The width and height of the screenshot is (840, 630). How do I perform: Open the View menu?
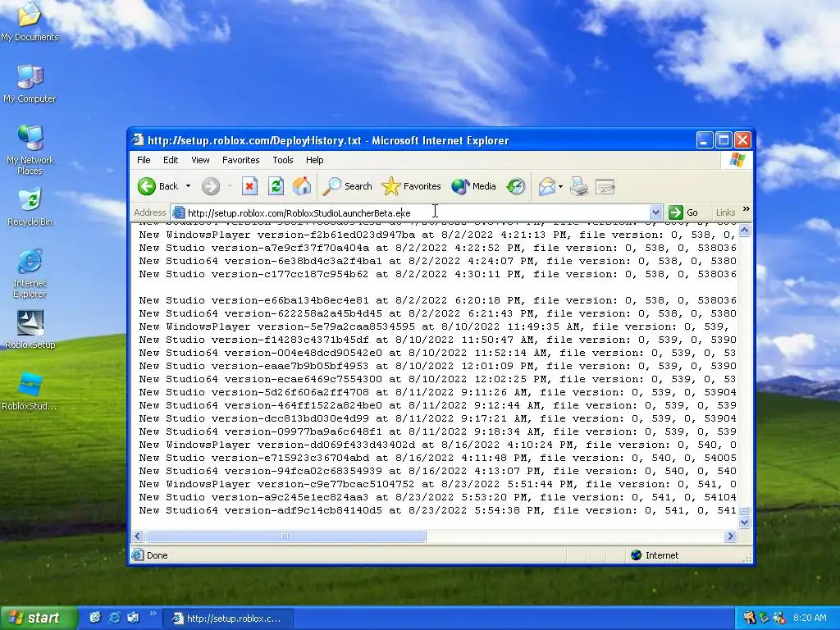(200, 160)
